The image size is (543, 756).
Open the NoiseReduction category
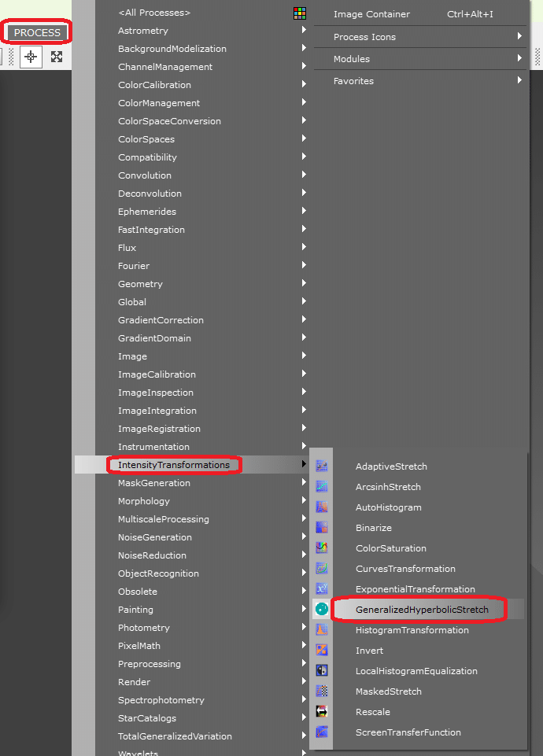tap(153, 555)
